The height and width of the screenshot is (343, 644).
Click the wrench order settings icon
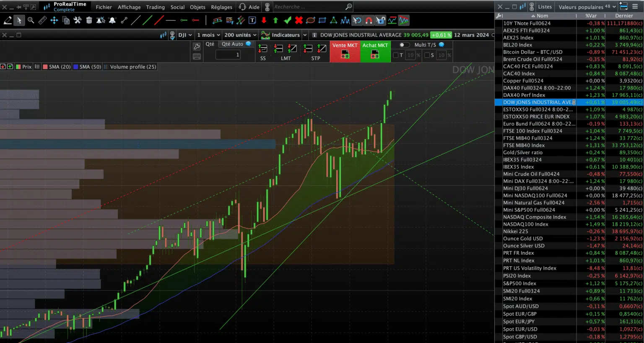click(197, 46)
